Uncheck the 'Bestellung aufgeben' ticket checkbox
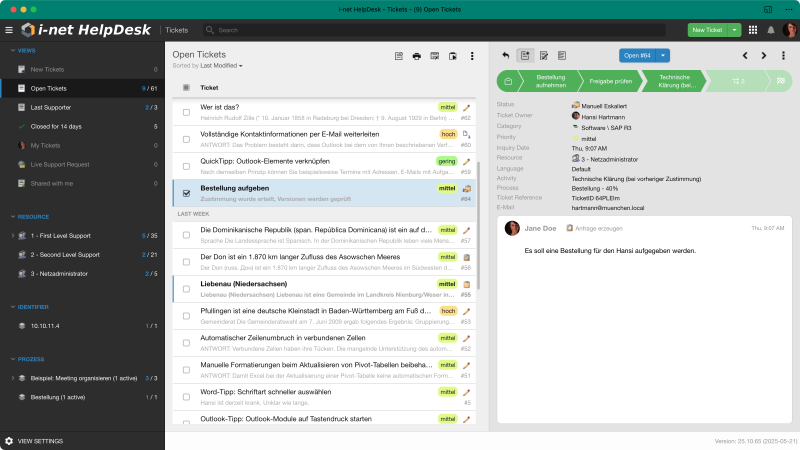Image resolution: width=800 pixels, height=450 pixels. [186, 192]
